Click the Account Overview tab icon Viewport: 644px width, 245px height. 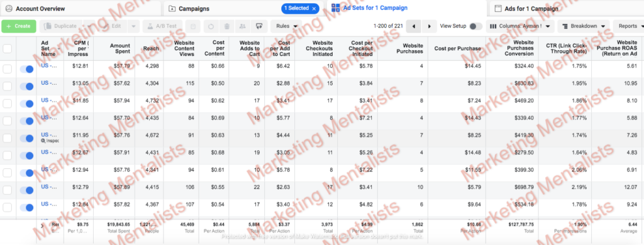(x=9, y=9)
